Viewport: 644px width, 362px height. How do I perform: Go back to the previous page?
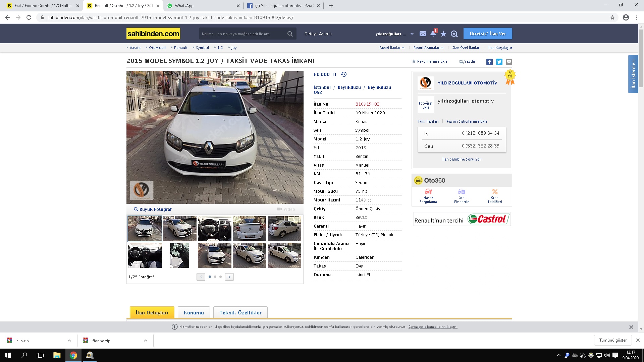pyautogui.click(x=7, y=17)
